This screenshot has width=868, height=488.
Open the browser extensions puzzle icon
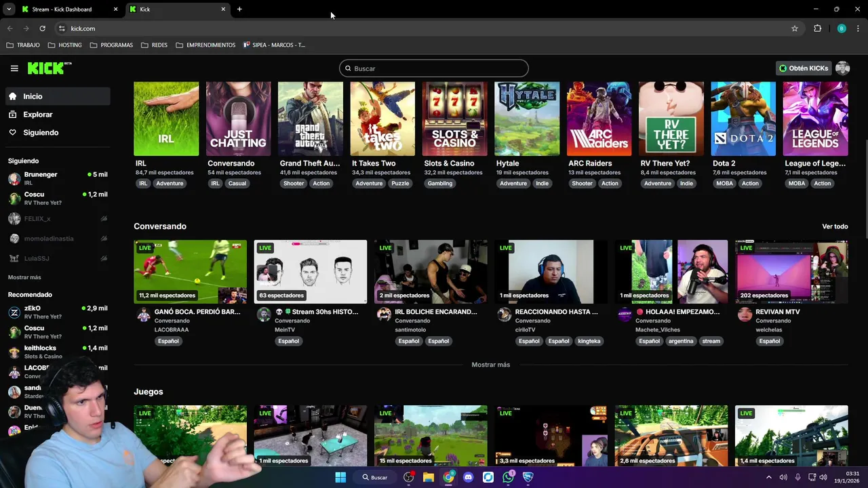(817, 28)
